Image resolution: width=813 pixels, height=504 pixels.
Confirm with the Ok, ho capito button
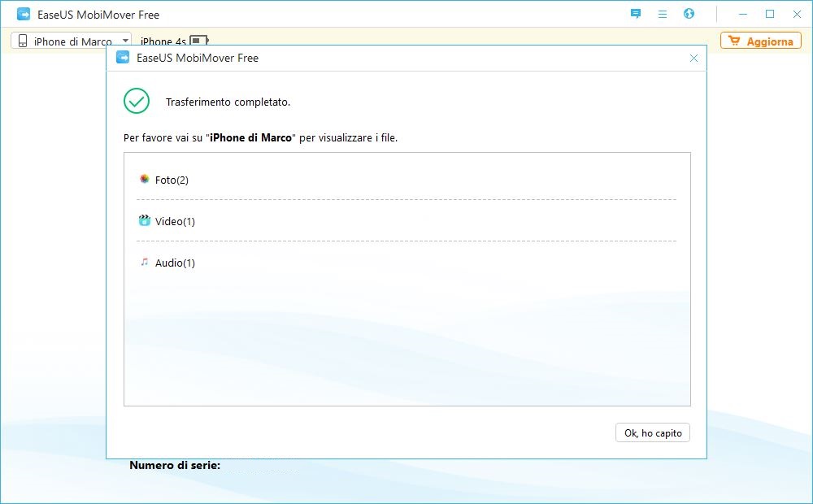653,433
